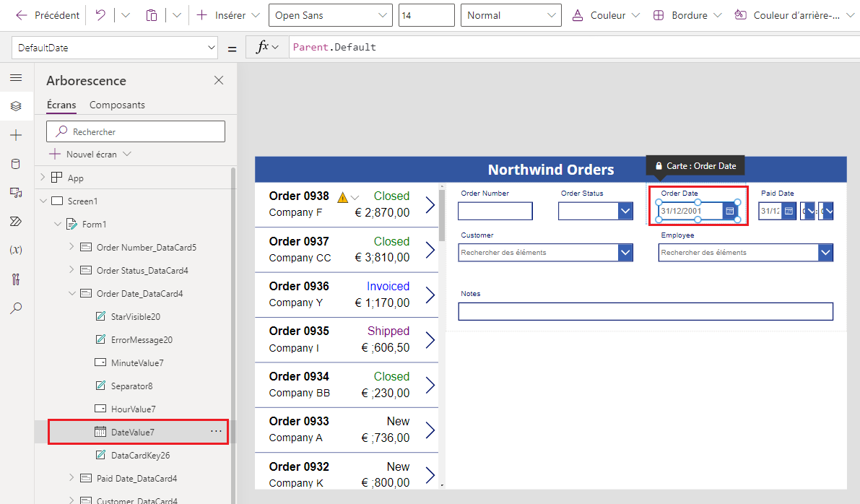Screen dimensions: 860x504
Task: Select the Tree view layers icon
Action: point(16,106)
